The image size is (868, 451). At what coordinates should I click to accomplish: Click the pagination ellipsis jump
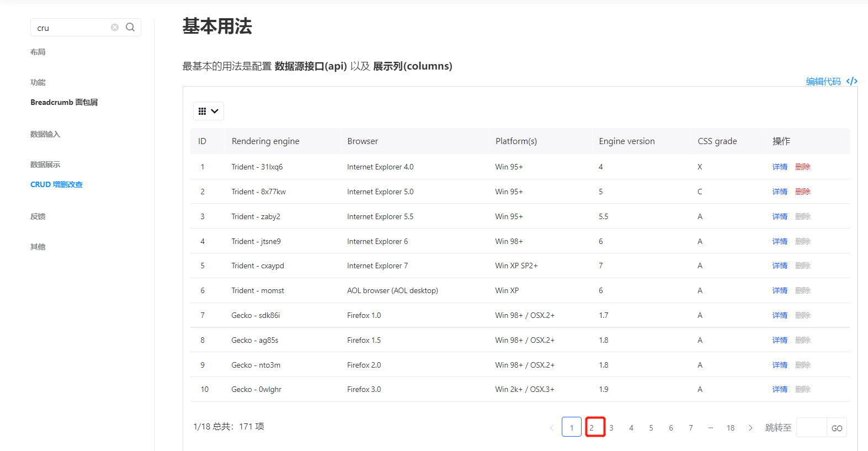coord(711,427)
